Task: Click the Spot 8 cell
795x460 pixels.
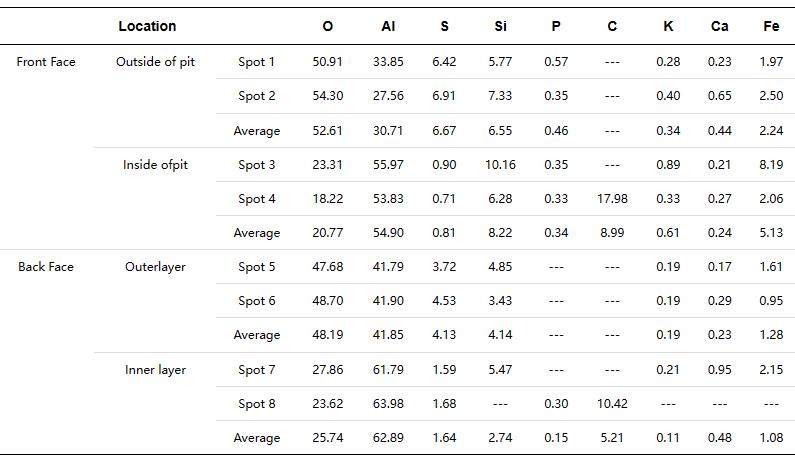Action: [x=257, y=404]
